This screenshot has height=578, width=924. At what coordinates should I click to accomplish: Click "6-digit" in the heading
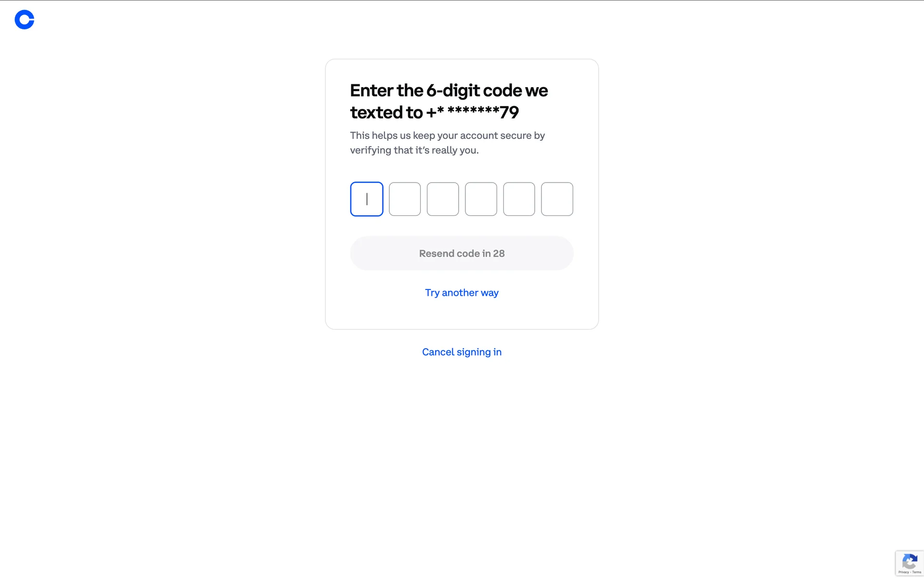453,91
